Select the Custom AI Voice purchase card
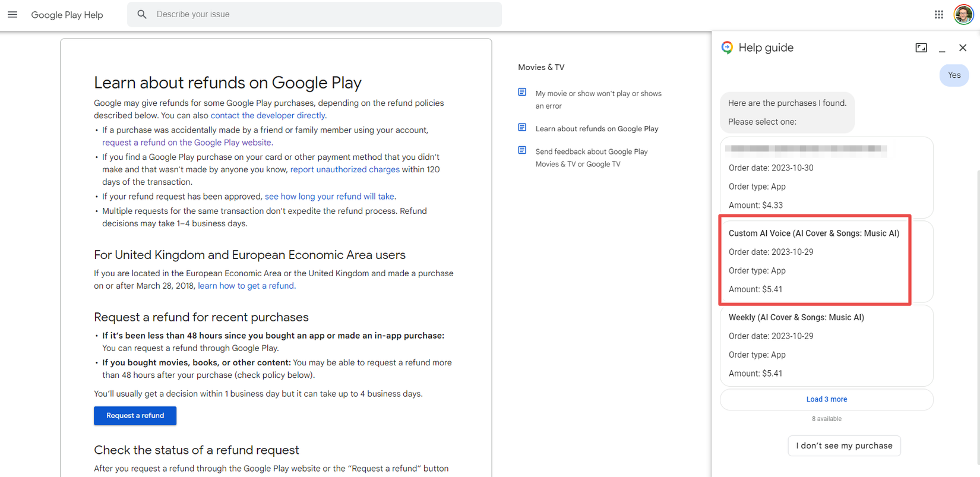The image size is (980, 477). pos(814,261)
